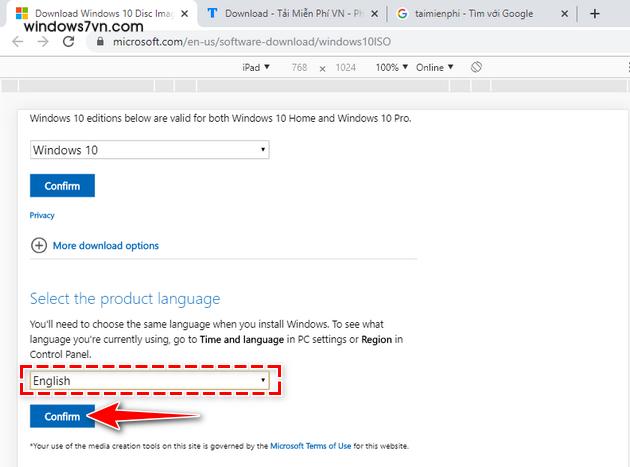
Task: Open the iPad device selector dropdown
Action: point(256,67)
